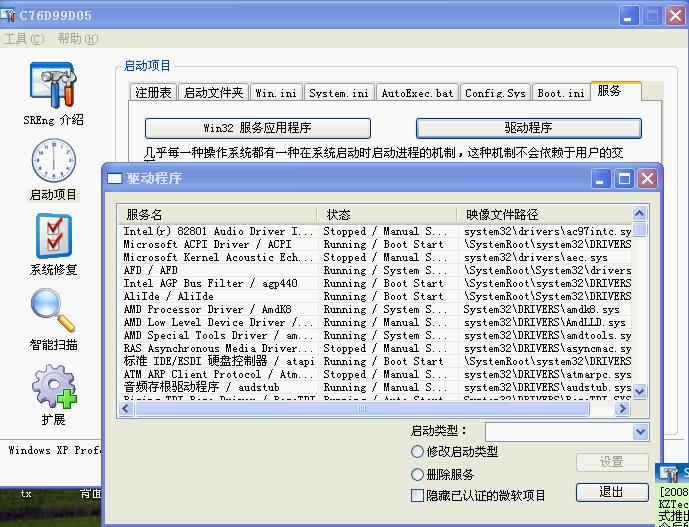Select the 删除服务 radio button

[x=417, y=475]
